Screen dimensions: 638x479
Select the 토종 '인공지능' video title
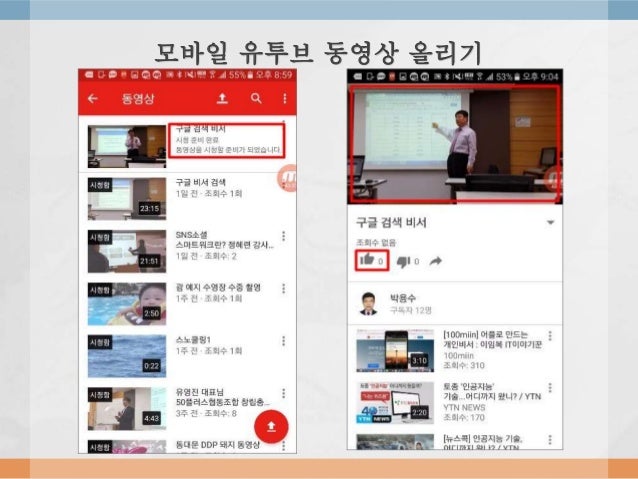pos(492,391)
